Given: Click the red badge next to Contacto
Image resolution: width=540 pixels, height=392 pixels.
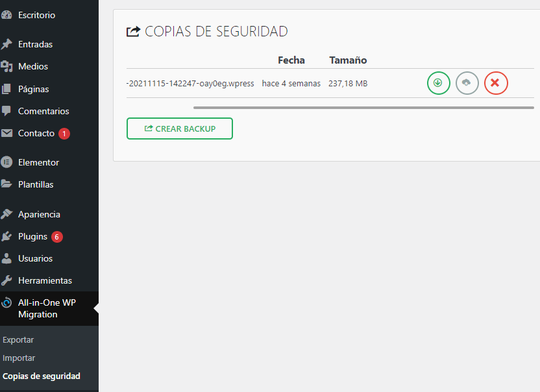Looking at the screenshot, I should [x=64, y=134].
